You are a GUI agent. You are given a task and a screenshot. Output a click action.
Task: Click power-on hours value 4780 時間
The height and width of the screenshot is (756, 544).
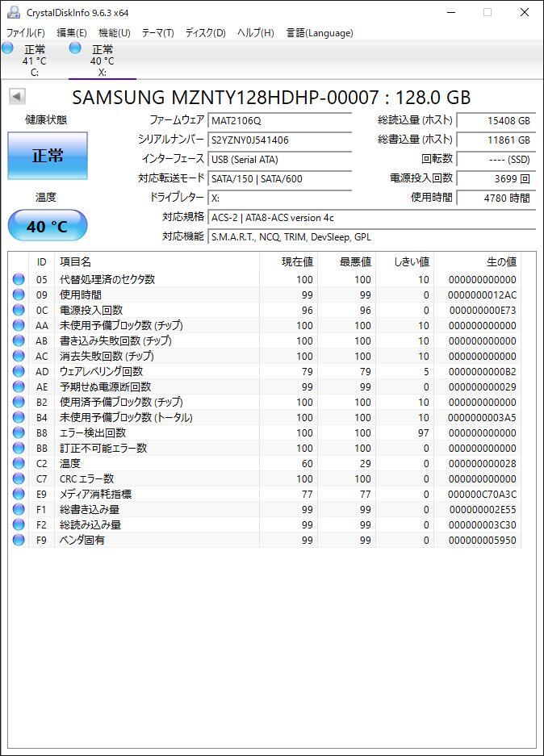point(496,198)
